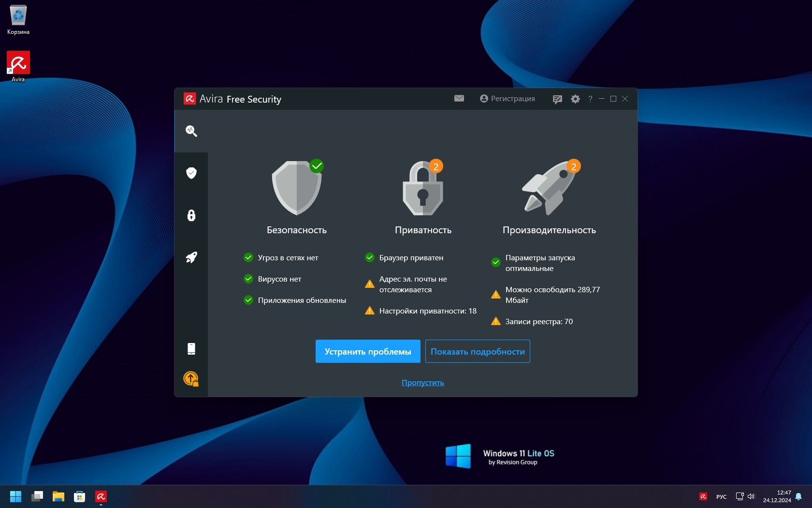Click the large Privacy padlock graphic
The height and width of the screenshot is (508, 812).
click(x=423, y=188)
